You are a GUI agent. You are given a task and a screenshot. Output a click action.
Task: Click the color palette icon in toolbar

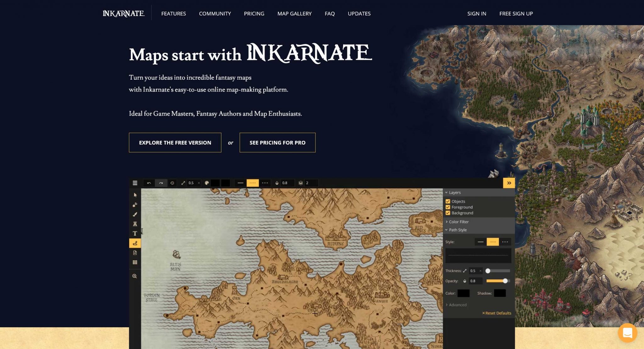pyautogui.click(x=207, y=183)
